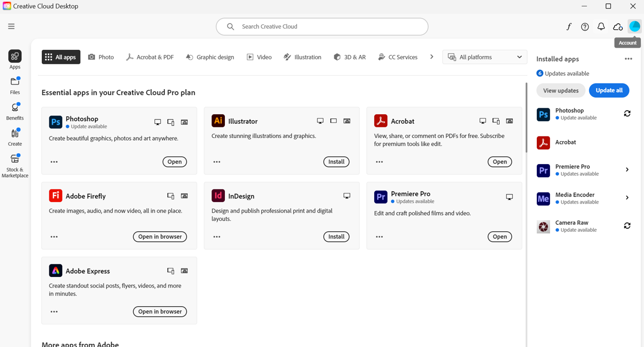644x347 pixels.
Task: Click the Search Creative Cloud field
Action: 322,27
